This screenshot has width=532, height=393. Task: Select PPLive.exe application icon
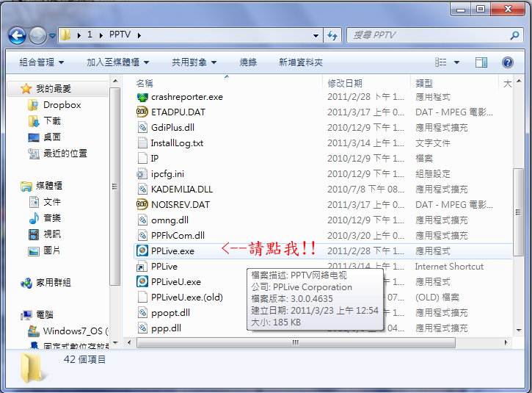[x=142, y=251]
